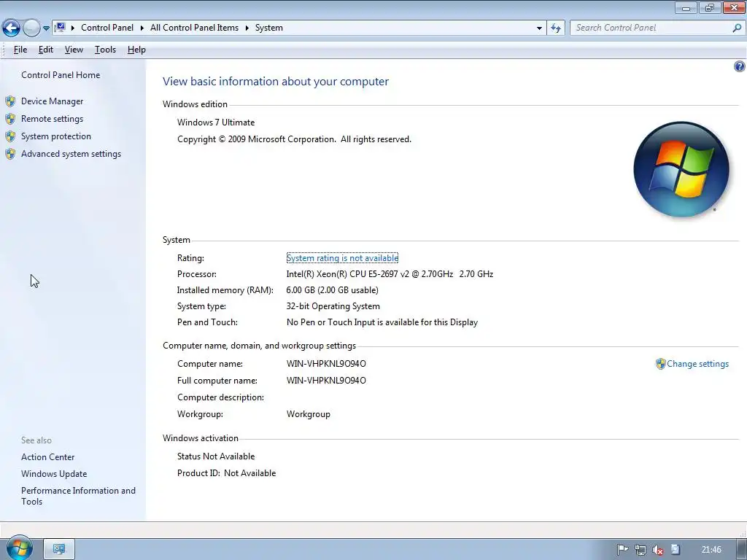Click the shield icon beside Remote settings
Viewport: 747px width, 560px height.
pyautogui.click(x=10, y=119)
